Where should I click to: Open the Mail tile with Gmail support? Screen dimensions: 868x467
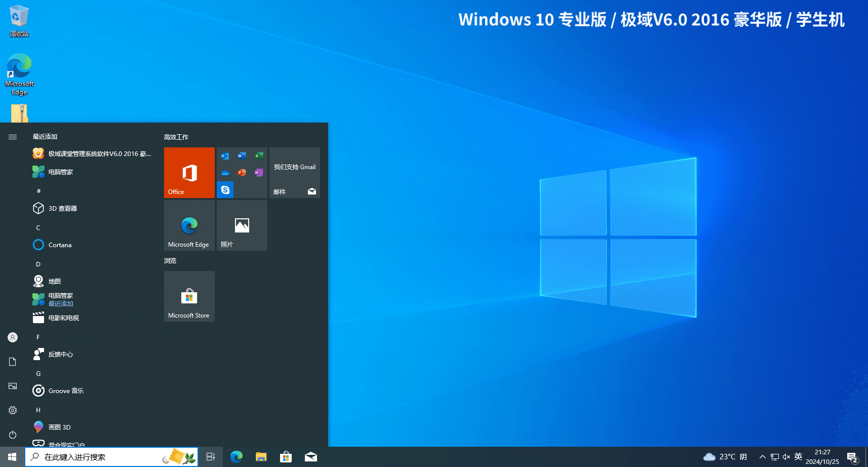pos(295,173)
